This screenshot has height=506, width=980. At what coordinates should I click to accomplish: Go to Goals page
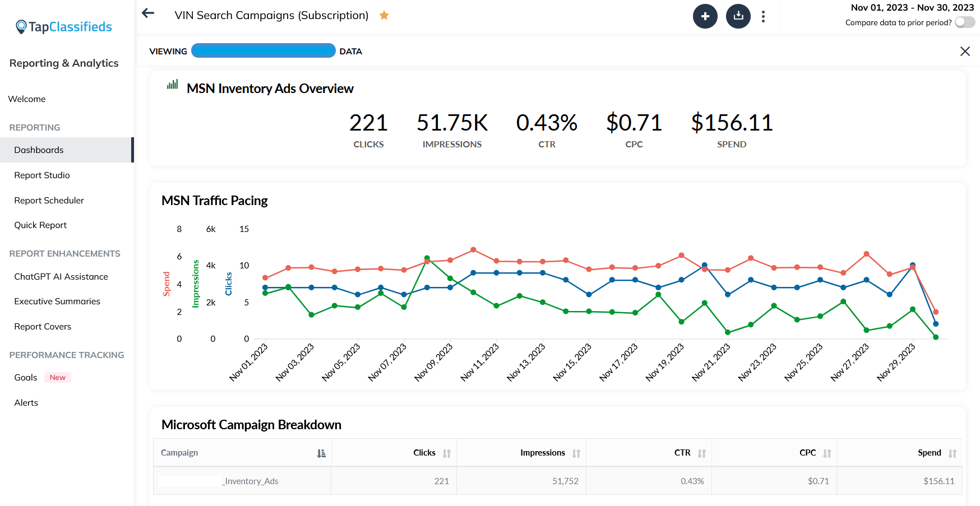(26, 378)
